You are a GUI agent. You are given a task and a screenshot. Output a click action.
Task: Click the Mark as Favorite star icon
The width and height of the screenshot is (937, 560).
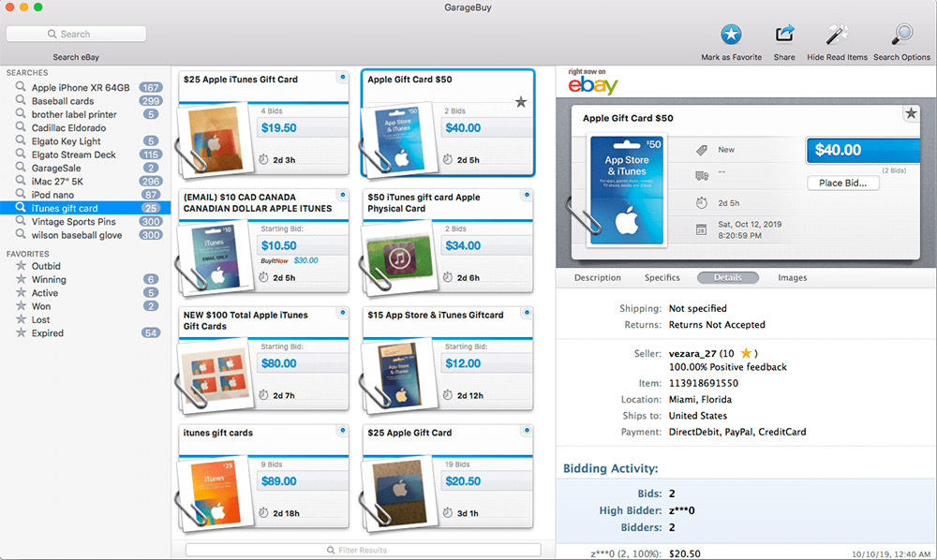point(731,34)
